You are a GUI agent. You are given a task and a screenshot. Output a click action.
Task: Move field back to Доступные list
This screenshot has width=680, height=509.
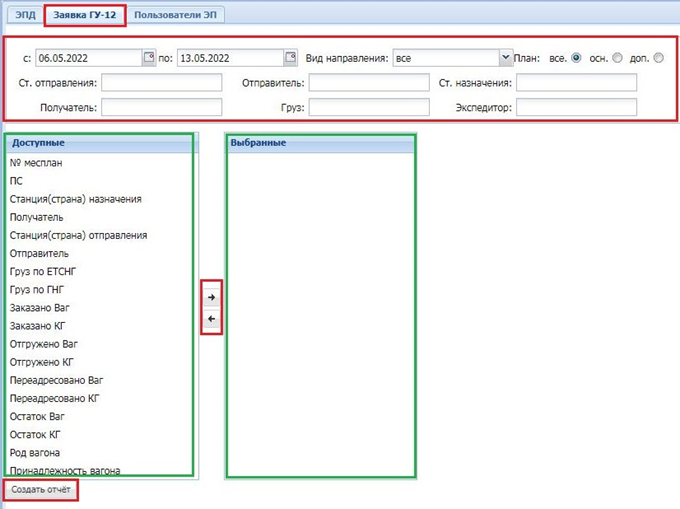click(211, 320)
